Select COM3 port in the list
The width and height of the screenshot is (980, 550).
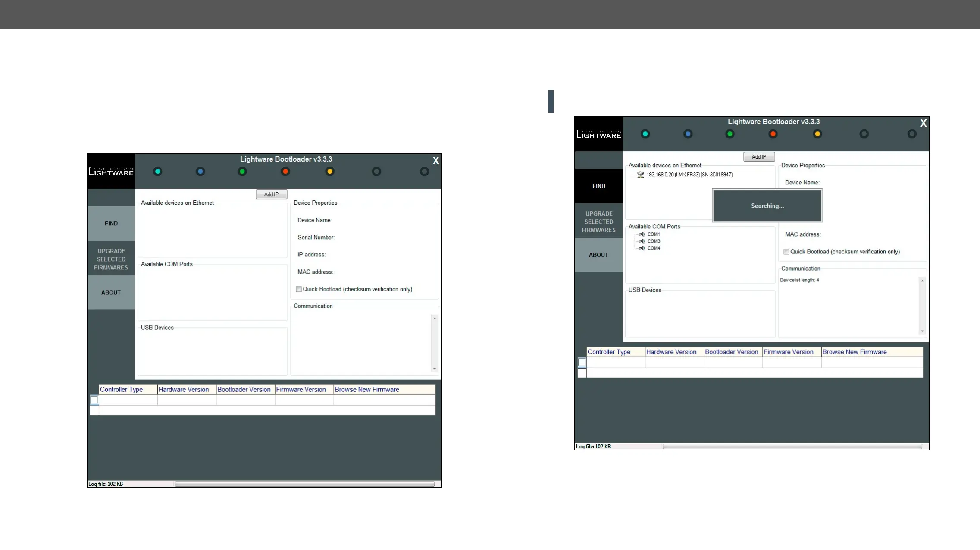click(654, 241)
